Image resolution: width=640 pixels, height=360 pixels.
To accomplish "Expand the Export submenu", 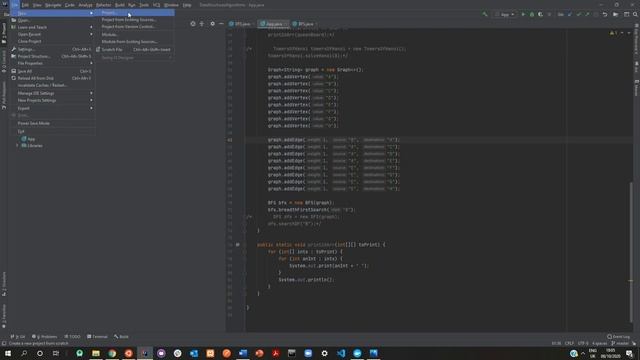I will click(x=53, y=108).
